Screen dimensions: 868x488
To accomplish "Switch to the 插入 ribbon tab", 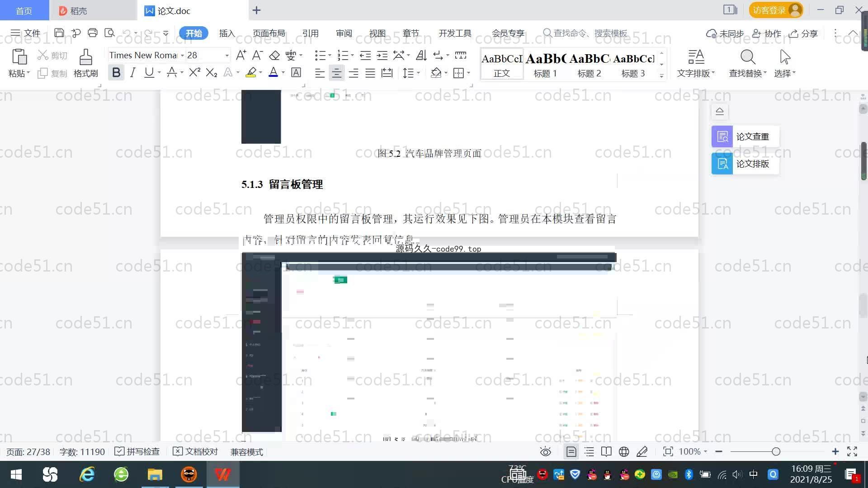I will [x=227, y=33].
